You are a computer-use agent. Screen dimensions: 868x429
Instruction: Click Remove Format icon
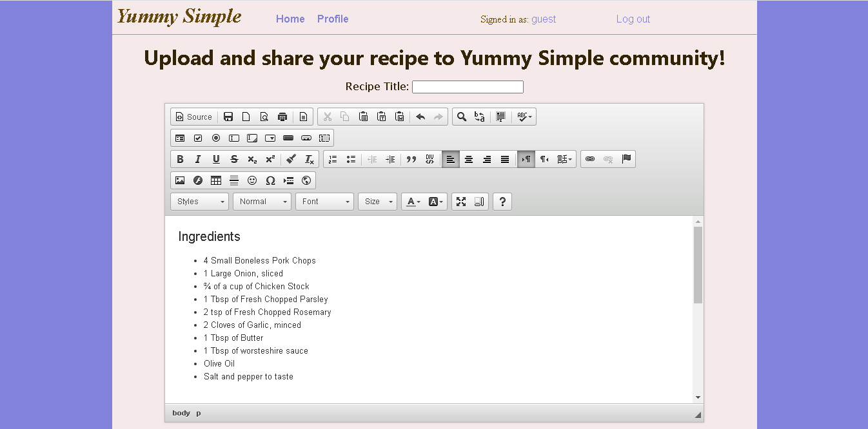(309, 159)
